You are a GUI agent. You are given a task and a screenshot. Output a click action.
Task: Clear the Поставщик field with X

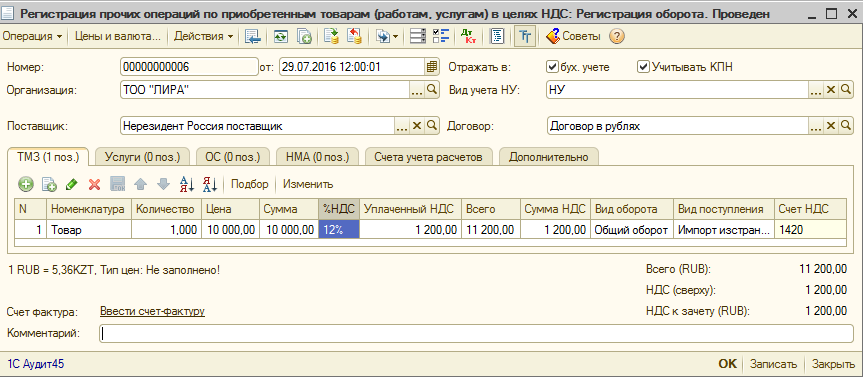click(x=417, y=126)
